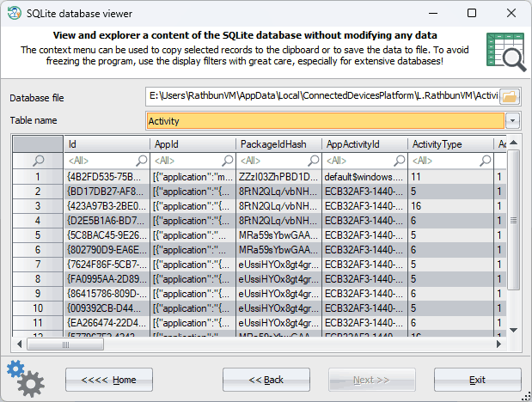Click the ZZzI03ZhPBD1D... hash cell
Image resolution: width=532 pixels, height=402 pixels.
tap(278, 177)
